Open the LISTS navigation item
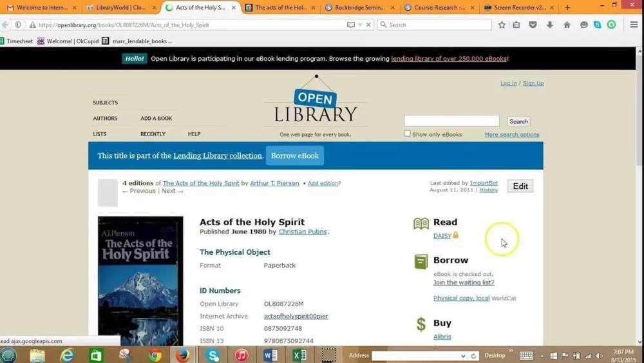The image size is (644, 363). [99, 133]
